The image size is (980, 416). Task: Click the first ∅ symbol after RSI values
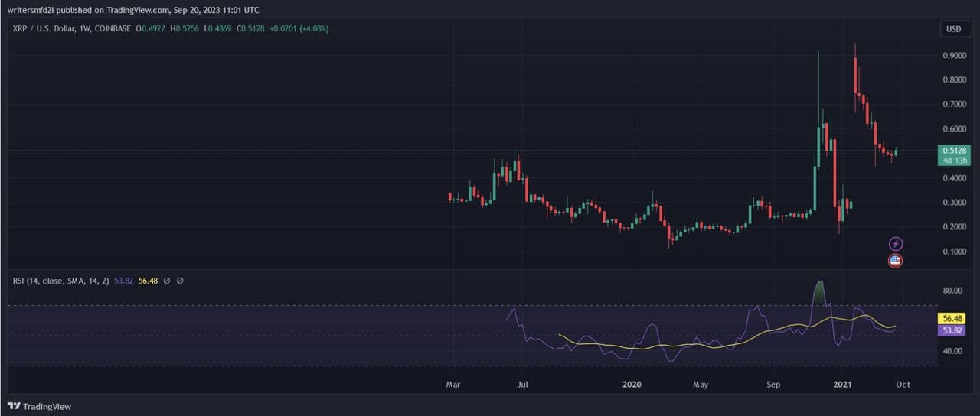(165, 281)
